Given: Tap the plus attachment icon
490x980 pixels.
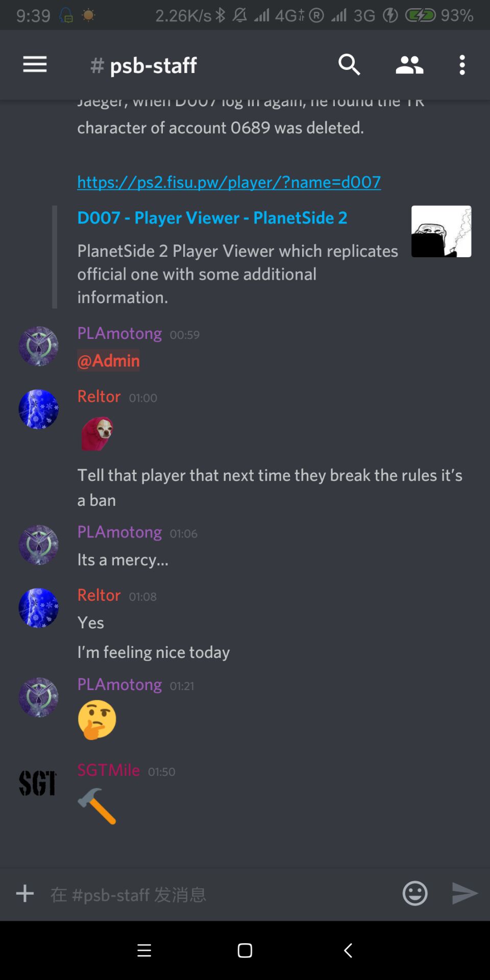Looking at the screenshot, I should [25, 894].
